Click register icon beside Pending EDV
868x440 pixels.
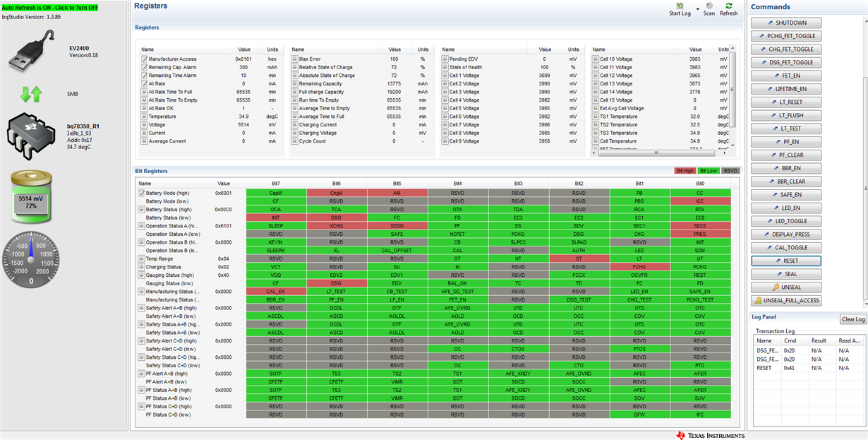445,59
